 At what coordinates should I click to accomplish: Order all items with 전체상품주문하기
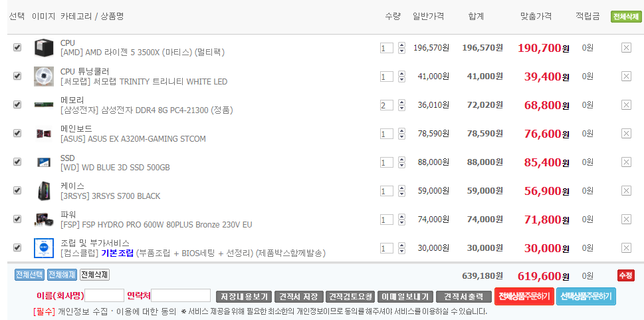point(524,296)
